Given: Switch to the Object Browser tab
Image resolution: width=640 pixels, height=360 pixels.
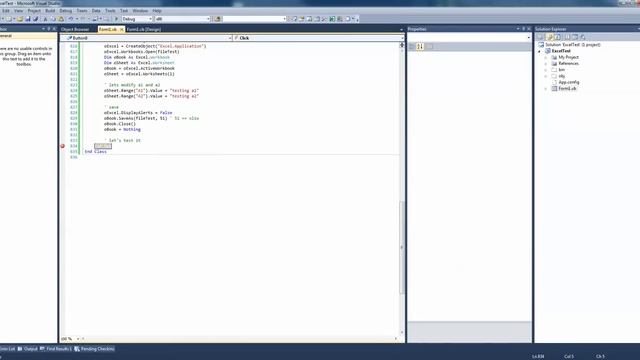Looking at the screenshot, I should 75,29.
